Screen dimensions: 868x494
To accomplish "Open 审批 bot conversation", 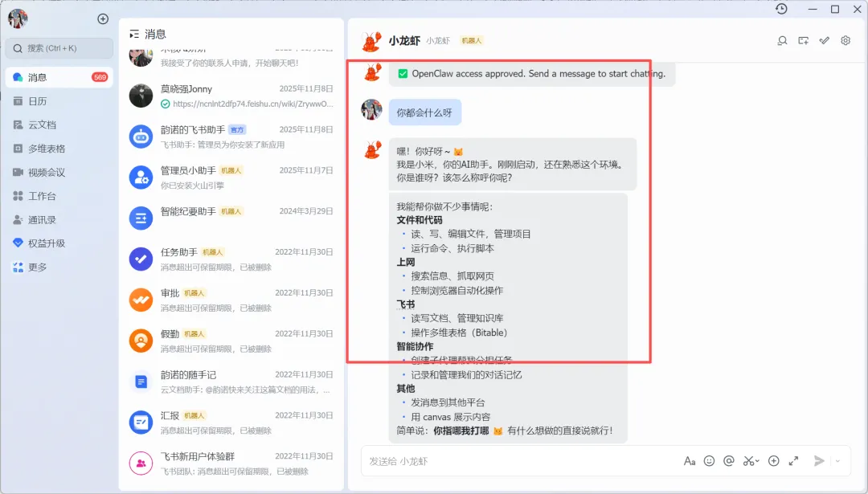I will click(231, 300).
